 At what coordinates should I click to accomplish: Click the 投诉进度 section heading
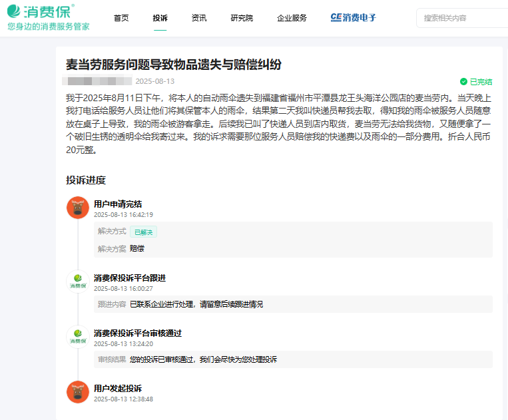[x=86, y=180]
